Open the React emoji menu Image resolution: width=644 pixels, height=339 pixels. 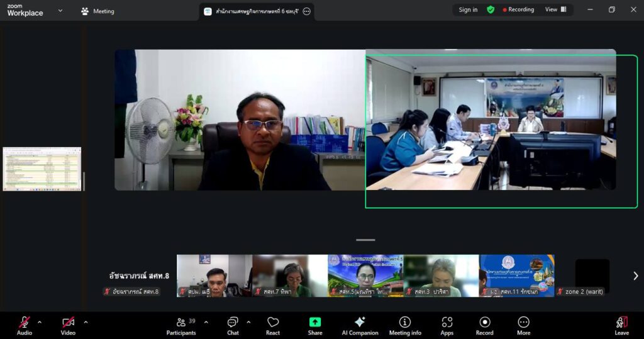(x=273, y=325)
